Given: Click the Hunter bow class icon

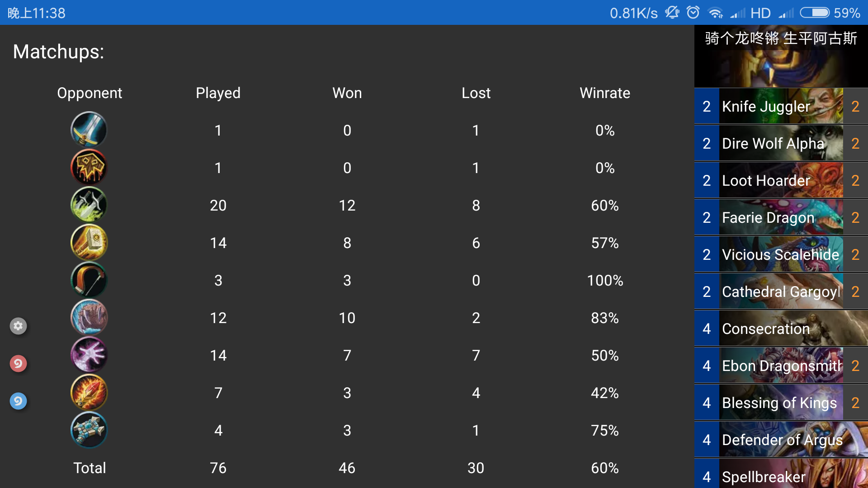Looking at the screenshot, I should (x=89, y=280).
